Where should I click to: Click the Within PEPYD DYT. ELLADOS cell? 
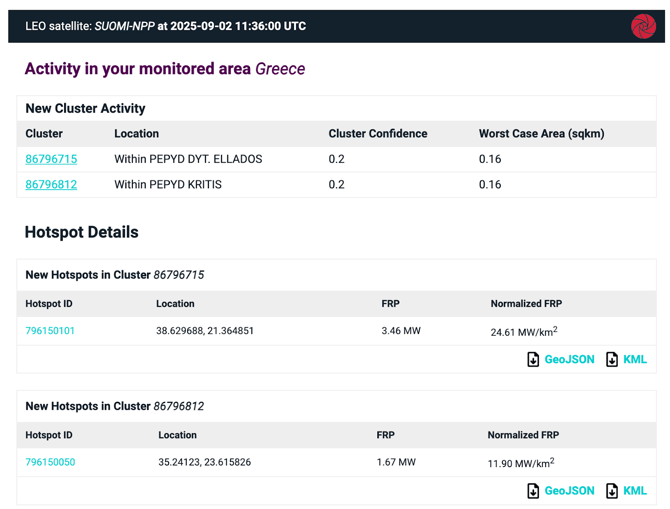pyautogui.click(x=188, y=159)
